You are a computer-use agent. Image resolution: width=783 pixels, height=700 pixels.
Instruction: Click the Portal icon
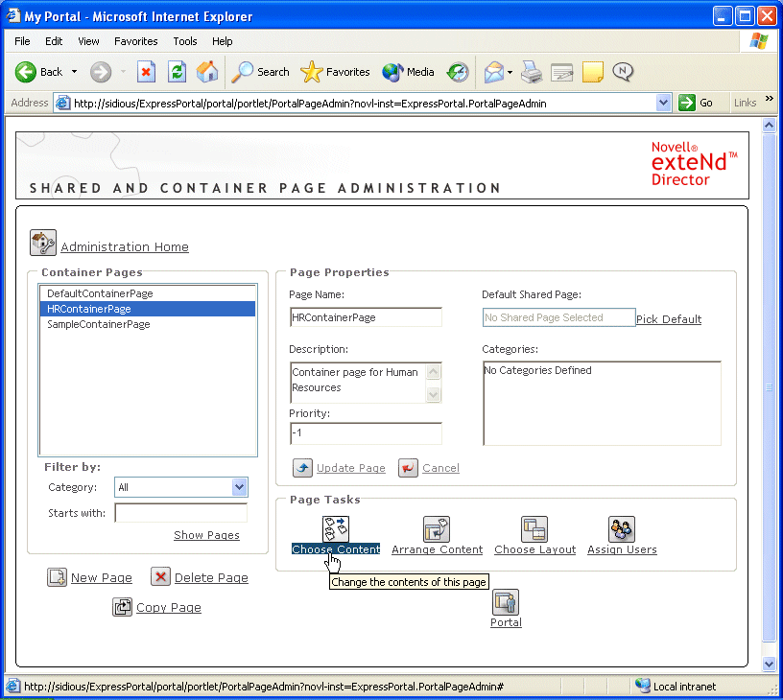point(506,602)
